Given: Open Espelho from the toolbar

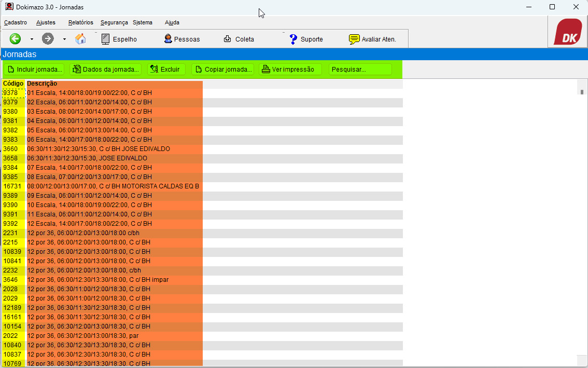Looking at the screenshot, I should (119, 39).
